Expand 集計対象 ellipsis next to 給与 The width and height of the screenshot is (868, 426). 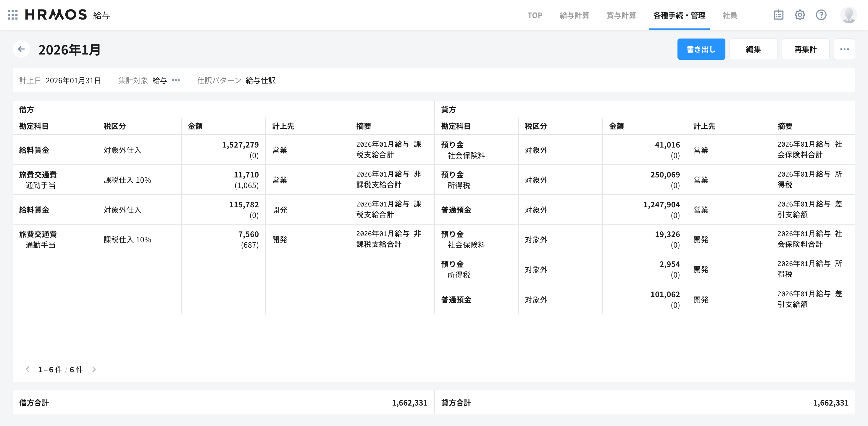(176, 80)
